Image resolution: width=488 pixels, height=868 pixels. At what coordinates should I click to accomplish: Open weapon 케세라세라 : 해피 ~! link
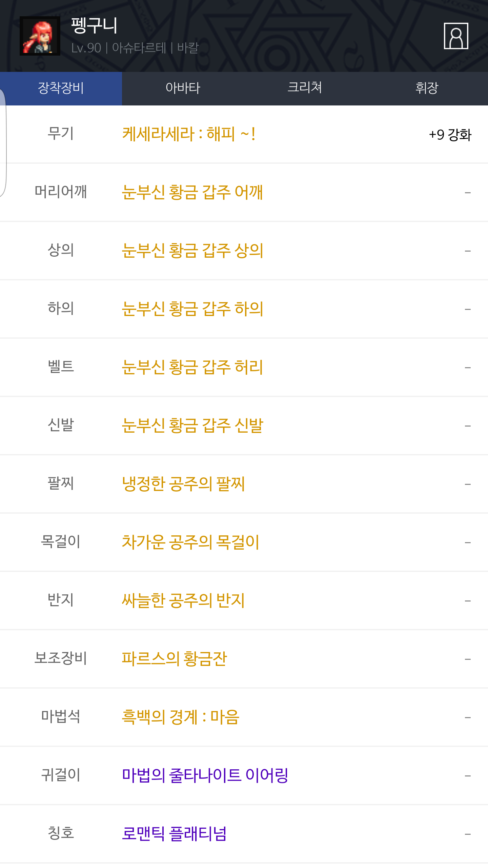(x=188, y=134)
